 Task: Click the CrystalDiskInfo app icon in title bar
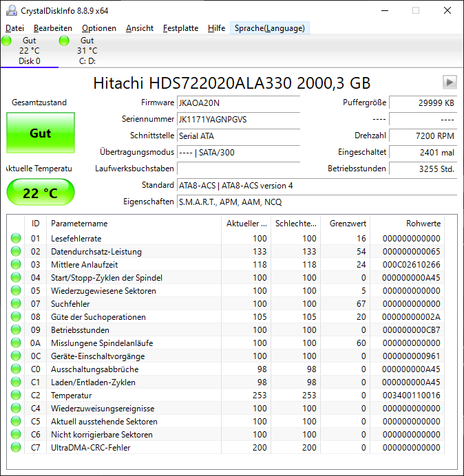12,10
